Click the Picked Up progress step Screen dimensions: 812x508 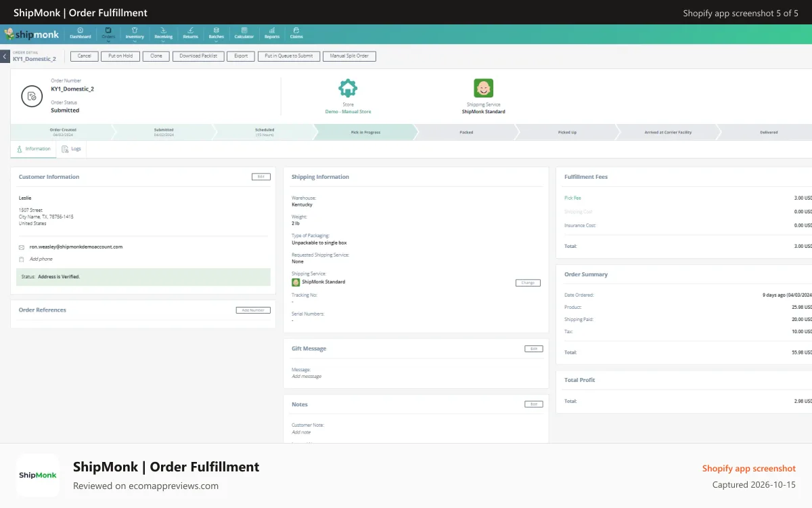(567, 132)
